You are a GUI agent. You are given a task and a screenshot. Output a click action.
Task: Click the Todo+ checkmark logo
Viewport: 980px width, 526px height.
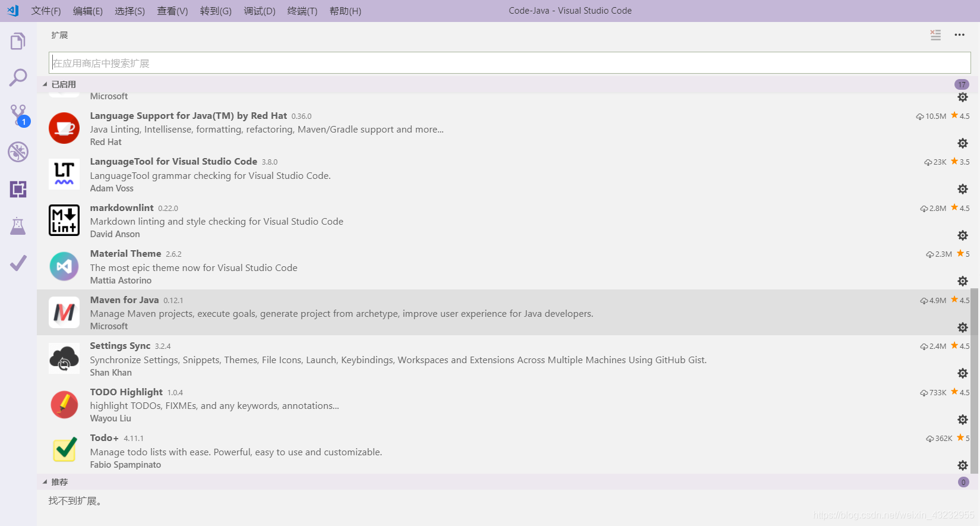(x=64, y=450)
